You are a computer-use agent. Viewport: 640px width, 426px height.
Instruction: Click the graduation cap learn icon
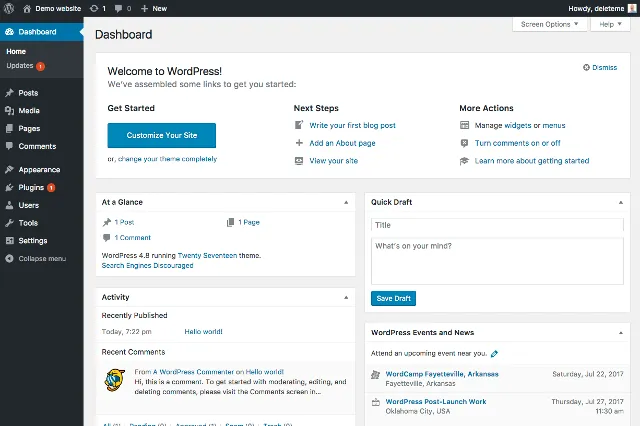coord(464,161)
